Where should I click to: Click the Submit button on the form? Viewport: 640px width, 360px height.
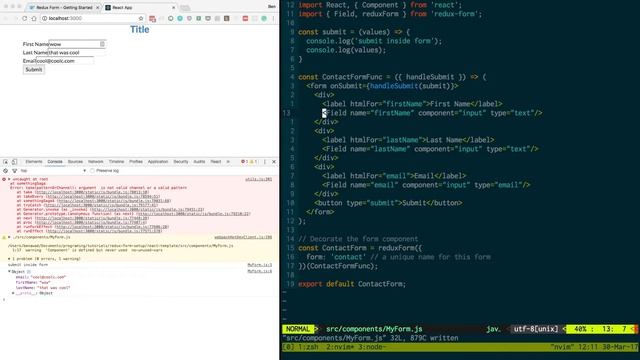(33, 70)
